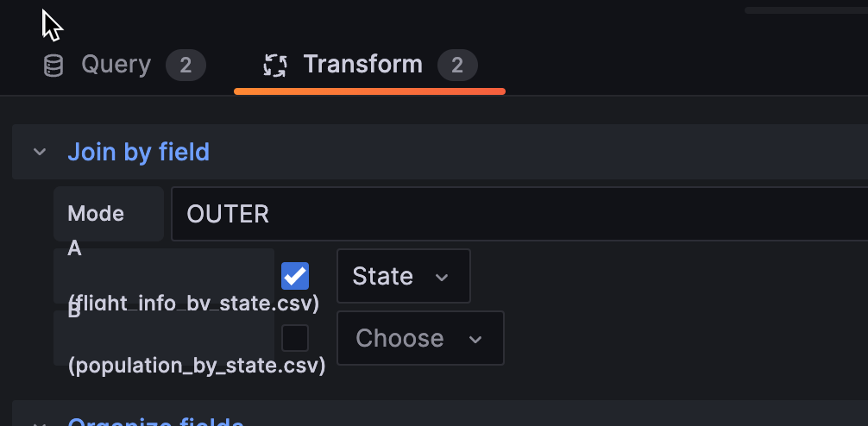The height and width of the screenshot is (426, 868).
Task: Click the Transform count badge
Action: 457,66
